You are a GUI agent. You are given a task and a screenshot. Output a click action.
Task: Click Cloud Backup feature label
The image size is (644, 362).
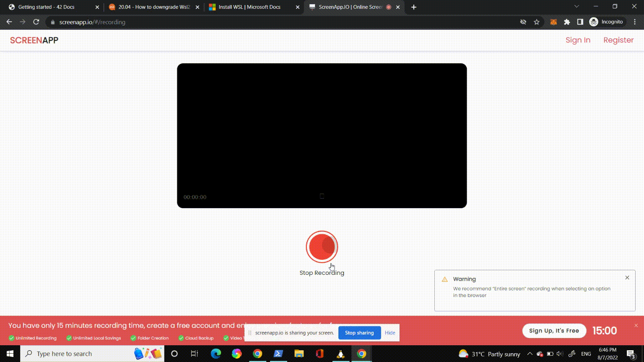click(199, 338)
